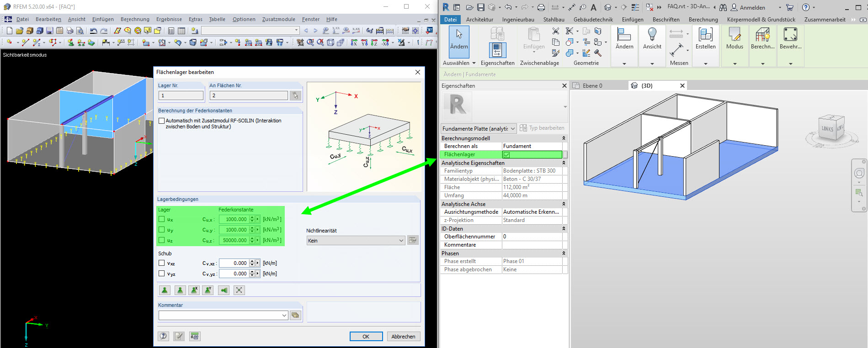Close the Eigenschaften properties panel
The height and width of the screenshot is (348, 868).
(x=564, y=86)
